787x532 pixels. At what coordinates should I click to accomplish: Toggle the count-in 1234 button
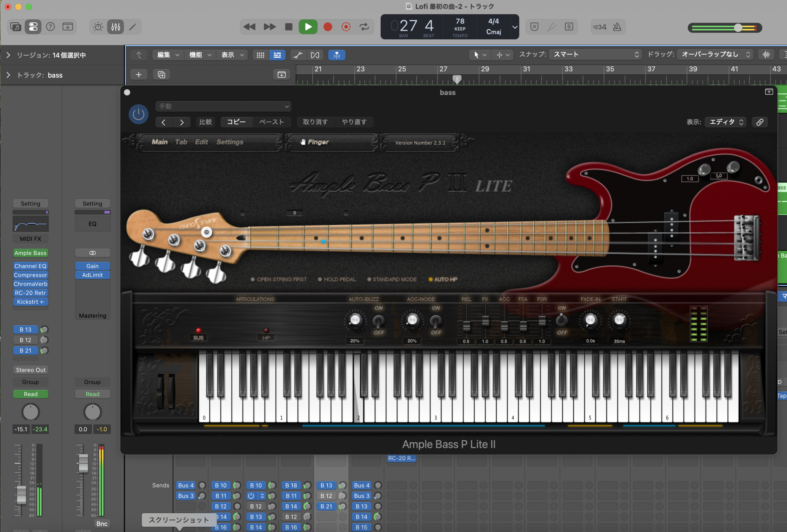[x=599, y=27]
